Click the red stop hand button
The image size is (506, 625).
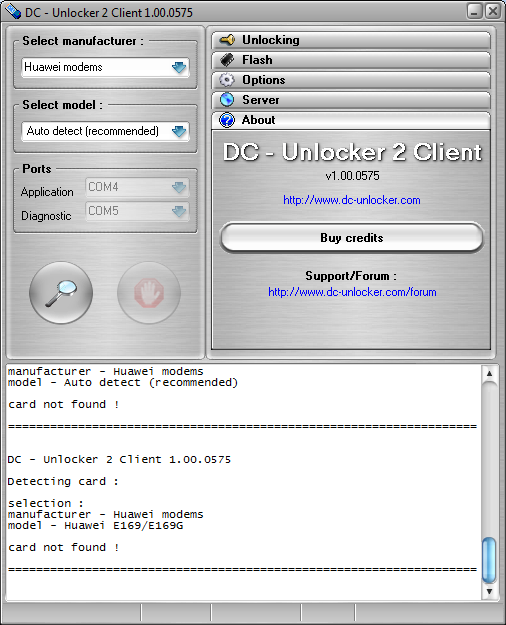149,293
